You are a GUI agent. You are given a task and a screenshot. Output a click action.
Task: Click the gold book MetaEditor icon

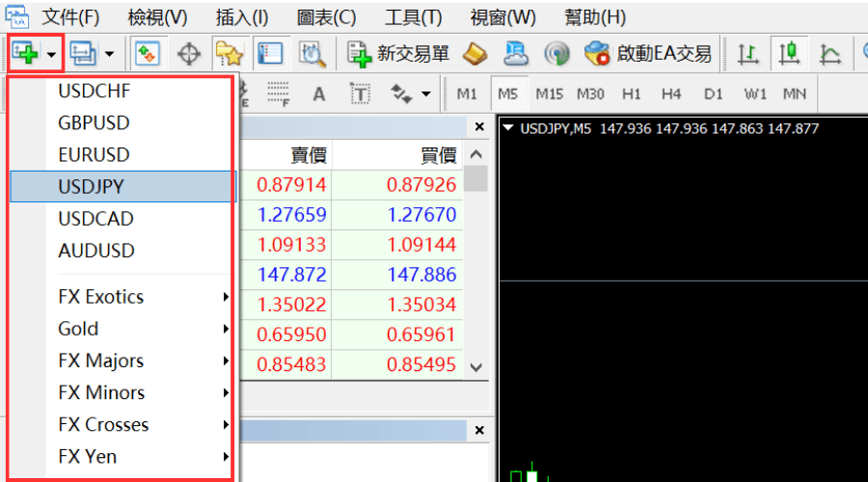475,54
